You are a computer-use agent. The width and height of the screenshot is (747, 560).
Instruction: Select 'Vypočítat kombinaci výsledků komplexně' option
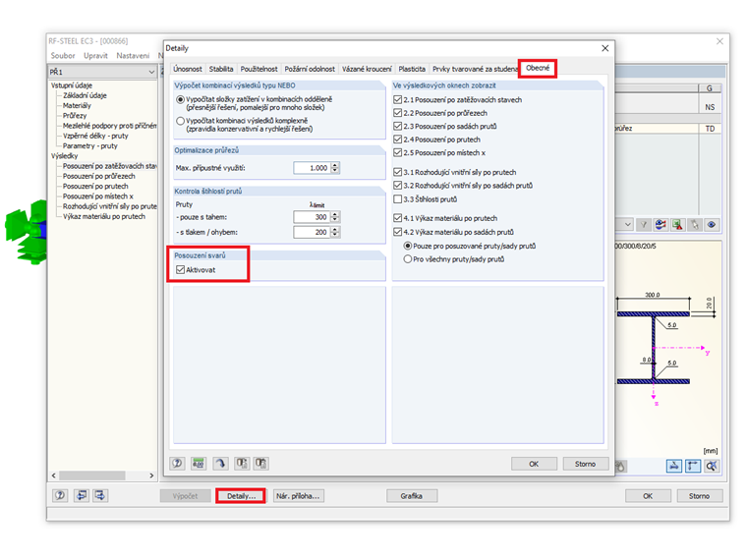click(180, 121)
